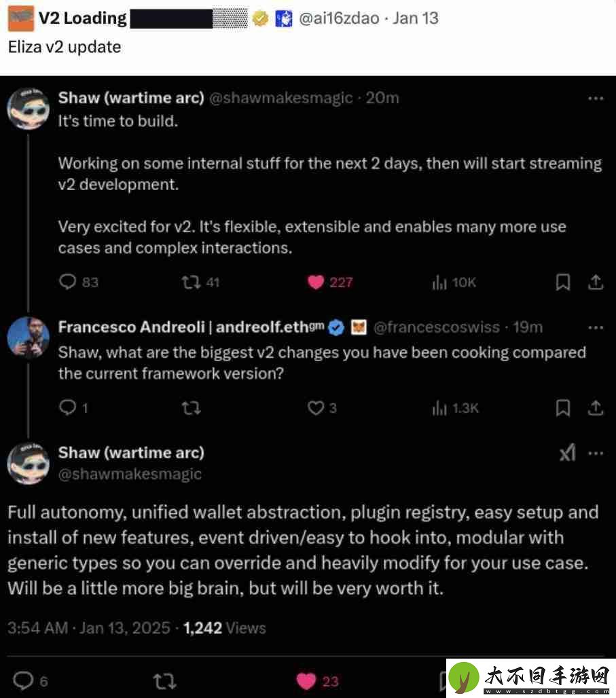The height and width of the screenshot is (698, 616).
Task: Reply to Francesco's tweet with 1 comment
Action: [68, 407]
